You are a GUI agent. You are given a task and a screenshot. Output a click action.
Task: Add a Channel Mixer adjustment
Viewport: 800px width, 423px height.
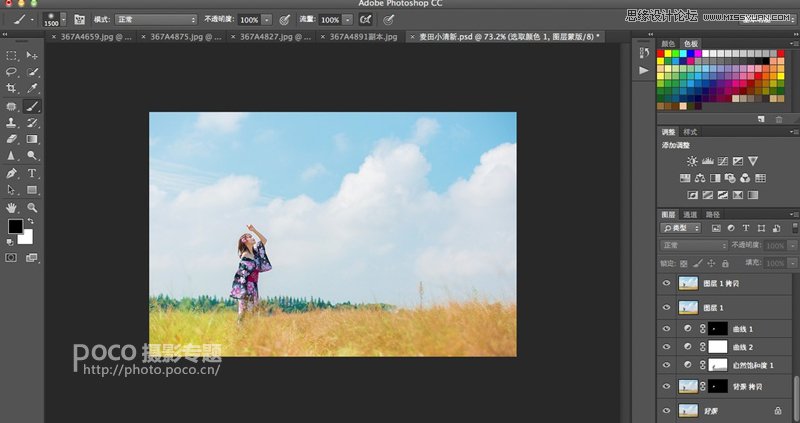tap(745, 178)
